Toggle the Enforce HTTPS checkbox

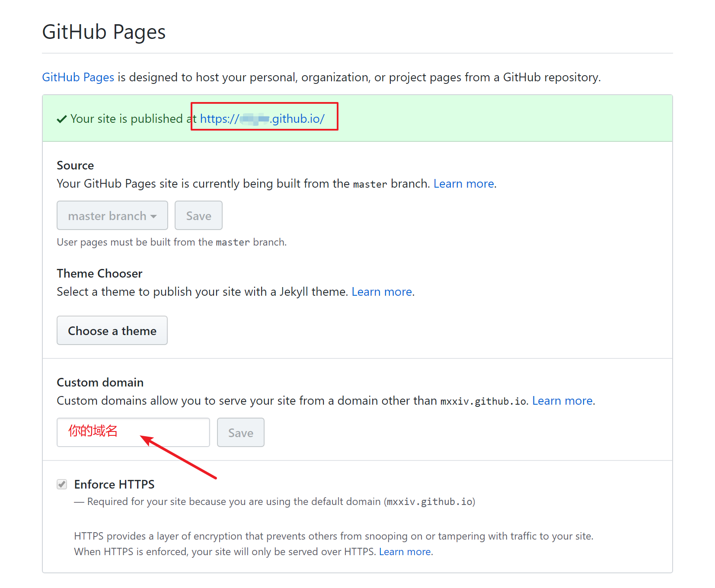pyautogui.click(x=62, y=484)
